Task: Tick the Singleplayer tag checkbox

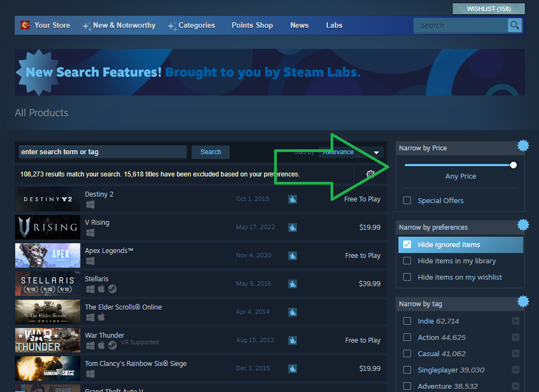Action: (x=407, y=370)
